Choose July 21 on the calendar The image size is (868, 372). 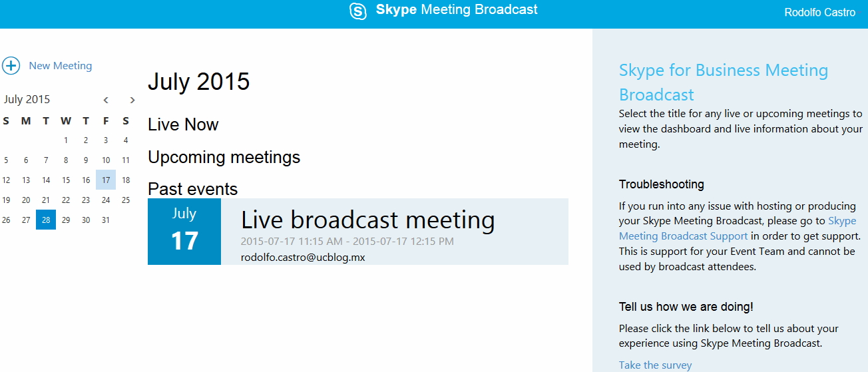click(x=46, y=200)
